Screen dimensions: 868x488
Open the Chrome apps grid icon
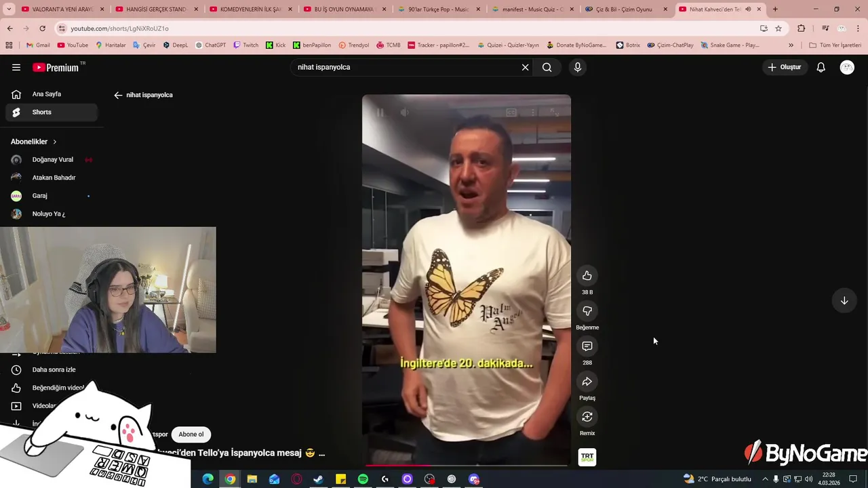[x=9, y=45]
